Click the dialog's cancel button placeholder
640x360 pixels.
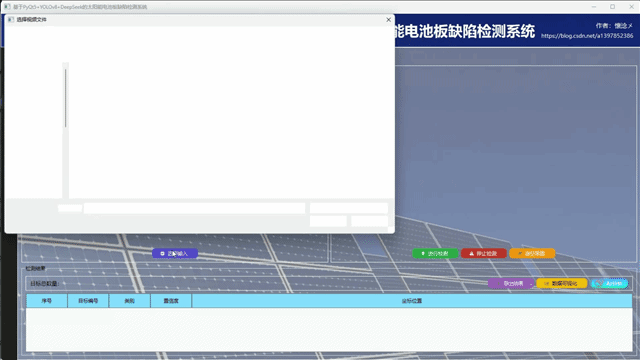tap(369, 221)
